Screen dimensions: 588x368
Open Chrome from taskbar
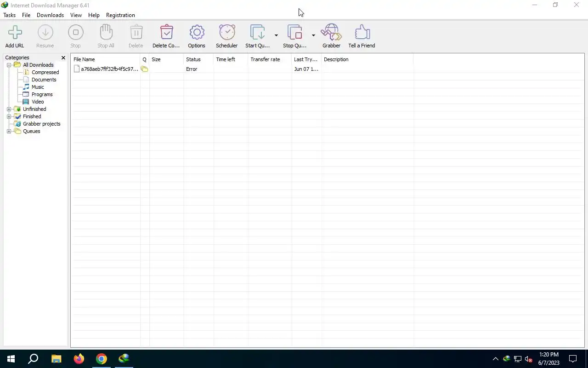point(102,359)
